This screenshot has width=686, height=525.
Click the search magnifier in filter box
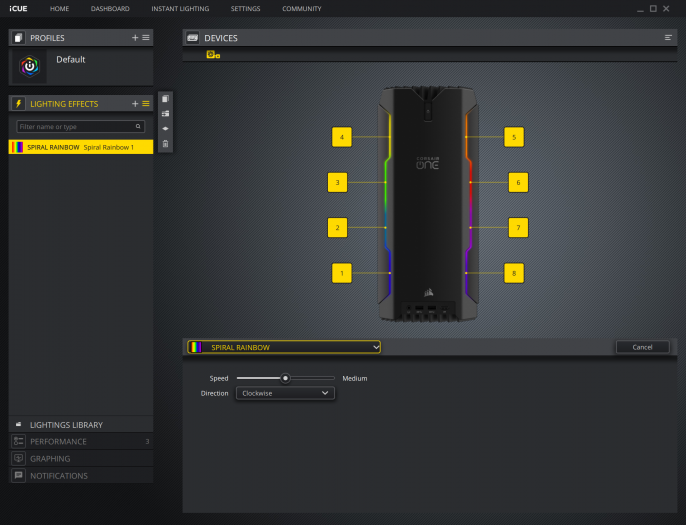(138, 126)
